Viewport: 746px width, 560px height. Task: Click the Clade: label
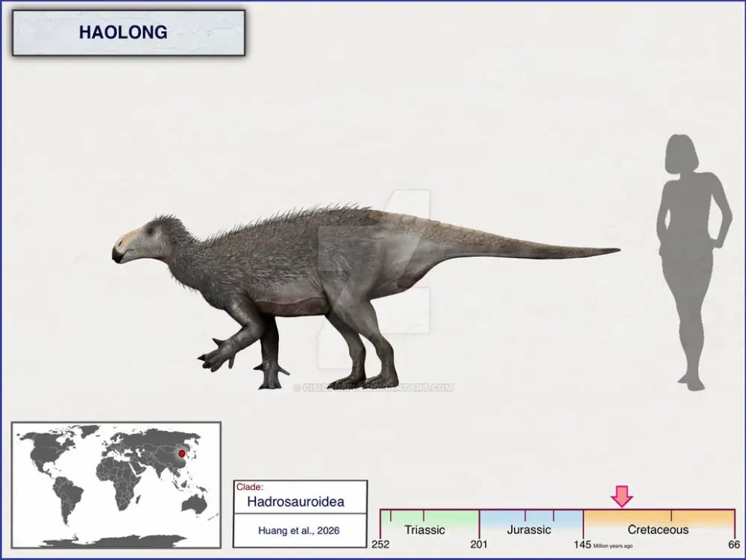click(x=249, y=487)
